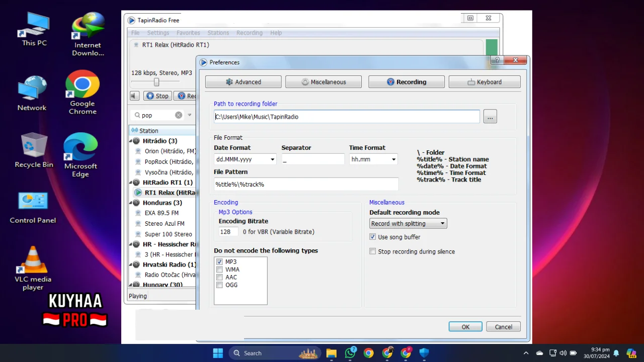644x362 pixels.
Task: Enable Stop recording during silence
Action: [373, 251]
